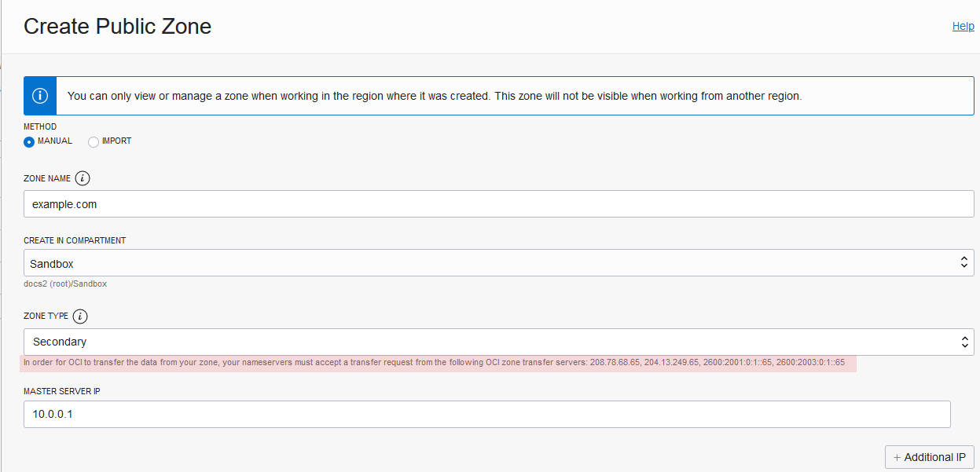The width and height of the screenshot is (980, 472).
Task: Select the Import method radio button
Action: tap(94, 141)
